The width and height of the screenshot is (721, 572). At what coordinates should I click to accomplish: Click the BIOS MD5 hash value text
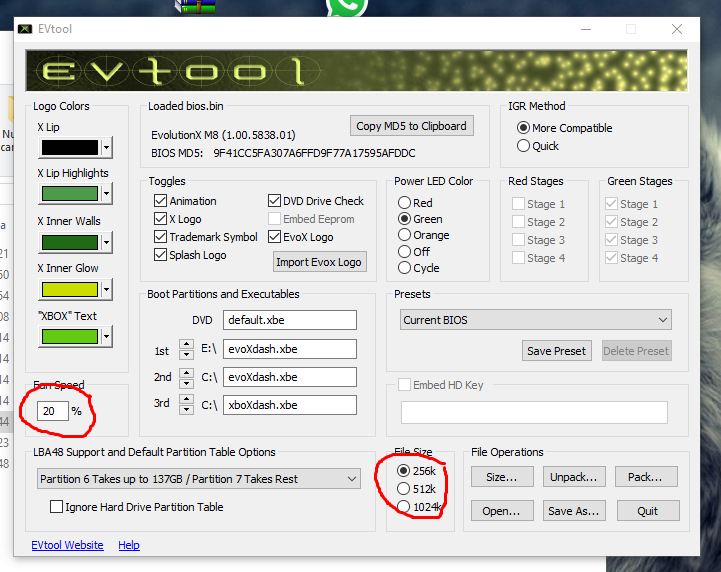tap(315, 153)
